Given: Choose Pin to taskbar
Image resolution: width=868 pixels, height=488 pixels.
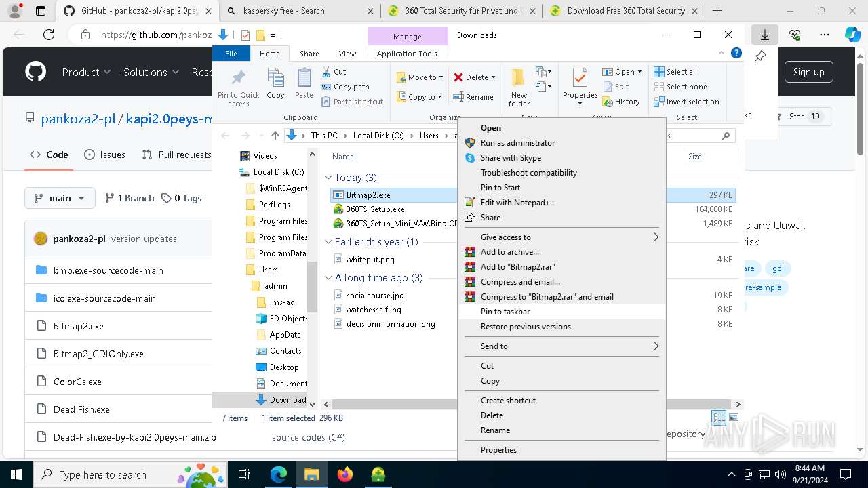Looking at the screenshot, I should [561, 312].
